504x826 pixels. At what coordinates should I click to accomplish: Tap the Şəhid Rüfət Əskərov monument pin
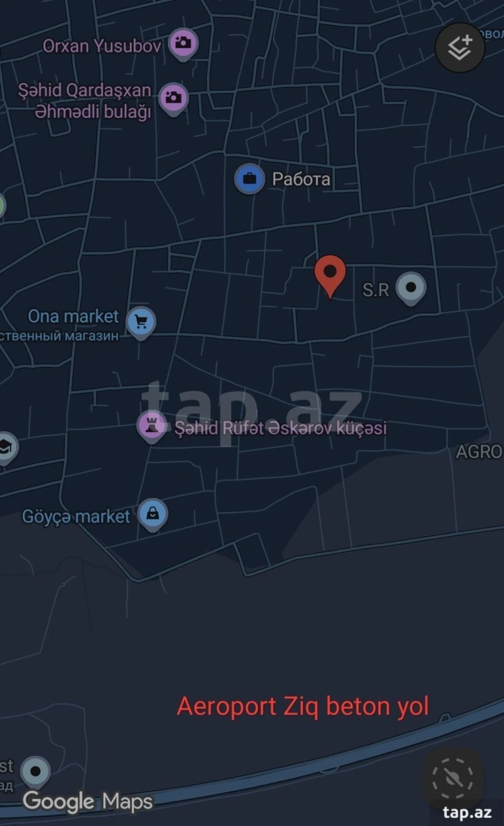click(x=152, y=427)
